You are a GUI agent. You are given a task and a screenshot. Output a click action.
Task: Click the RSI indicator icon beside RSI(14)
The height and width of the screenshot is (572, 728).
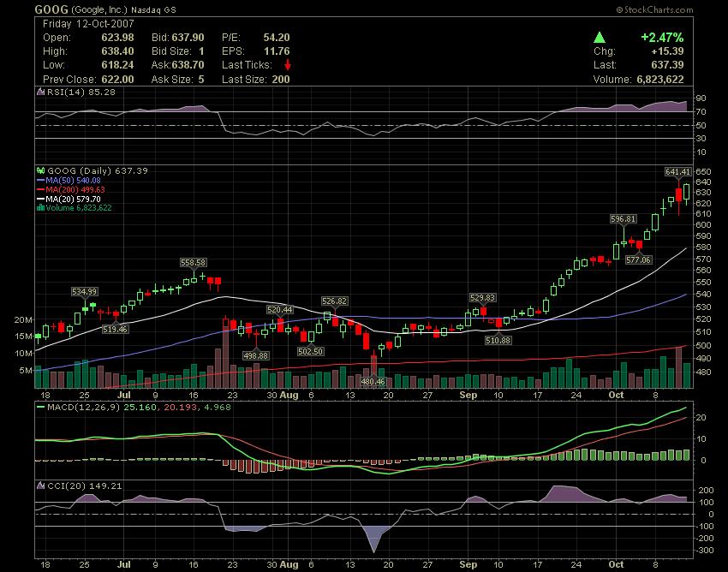point(41,92)
